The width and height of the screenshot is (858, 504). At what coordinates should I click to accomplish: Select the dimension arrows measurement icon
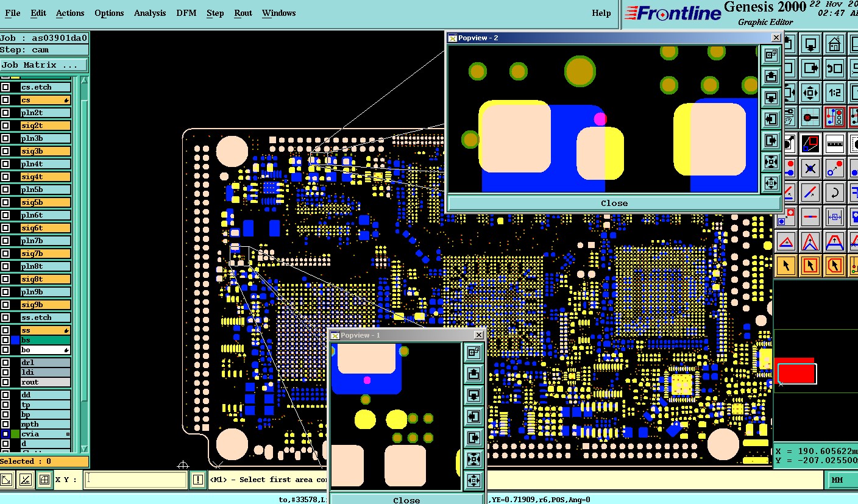click(834, 216)
